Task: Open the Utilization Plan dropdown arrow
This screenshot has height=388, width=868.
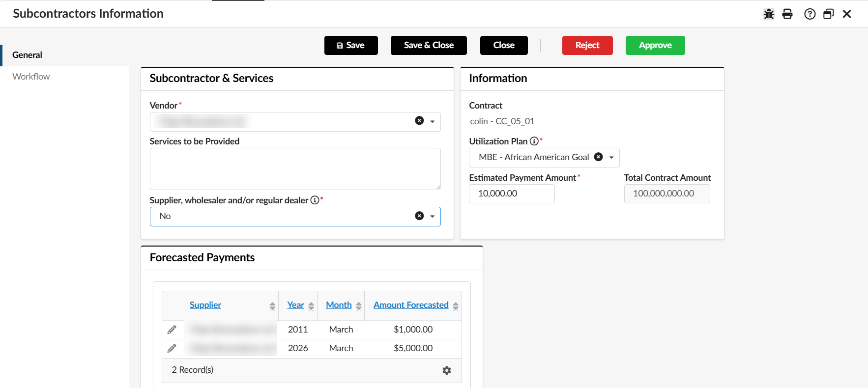Action: click(611, 158)
